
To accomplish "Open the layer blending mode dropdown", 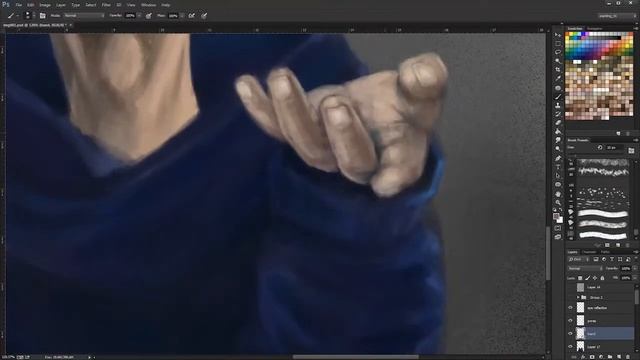I will pos(585,269).
